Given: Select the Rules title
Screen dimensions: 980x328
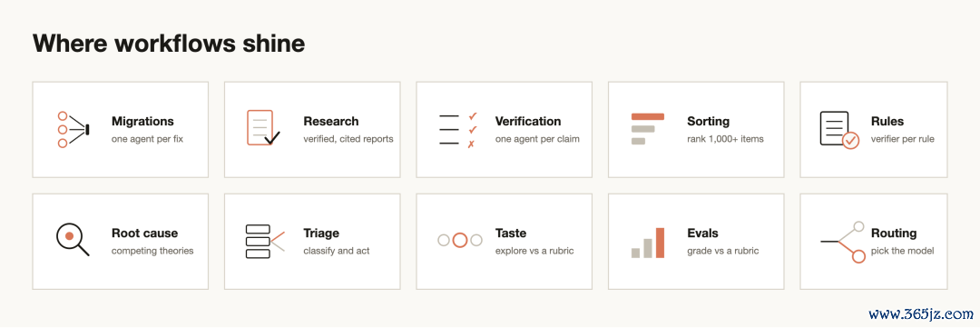Looking at the screenshot, I should (887, 122).
